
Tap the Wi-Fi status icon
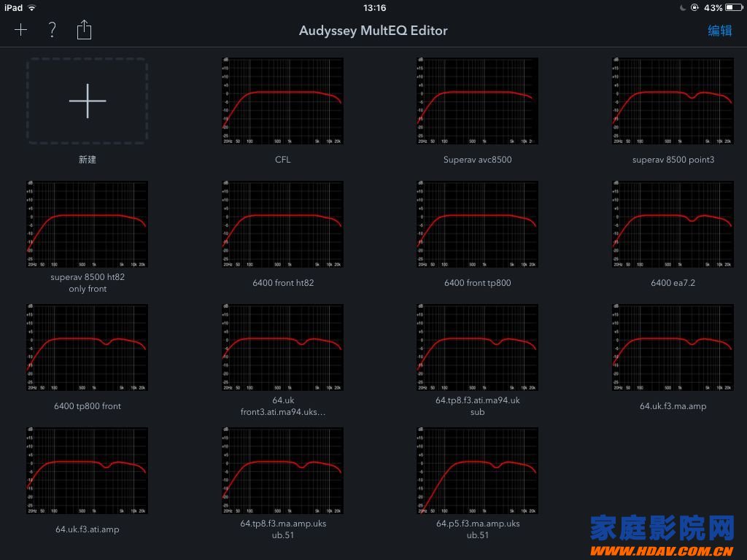tap(31, 7)
